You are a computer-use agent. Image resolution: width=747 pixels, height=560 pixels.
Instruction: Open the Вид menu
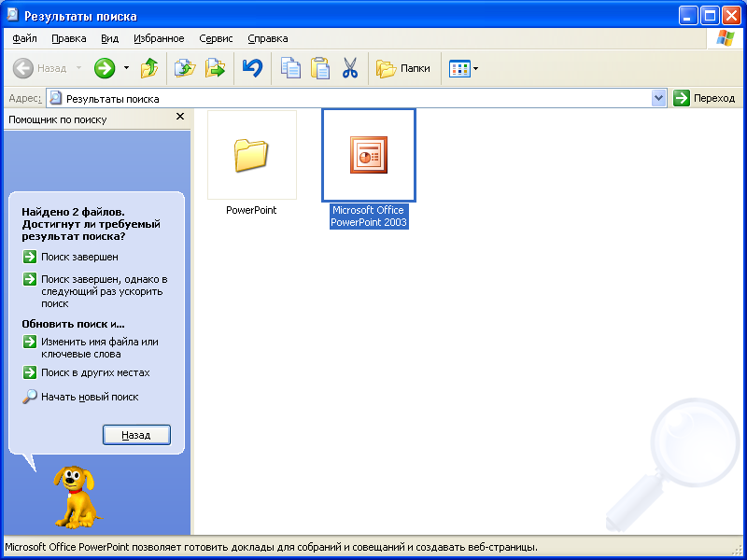pos(109,38)
